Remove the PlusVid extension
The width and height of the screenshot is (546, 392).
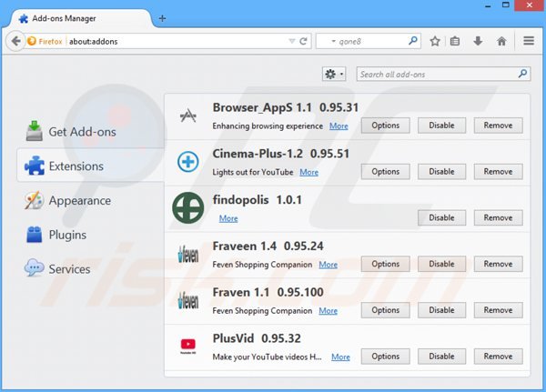click(x=498, y=357)
